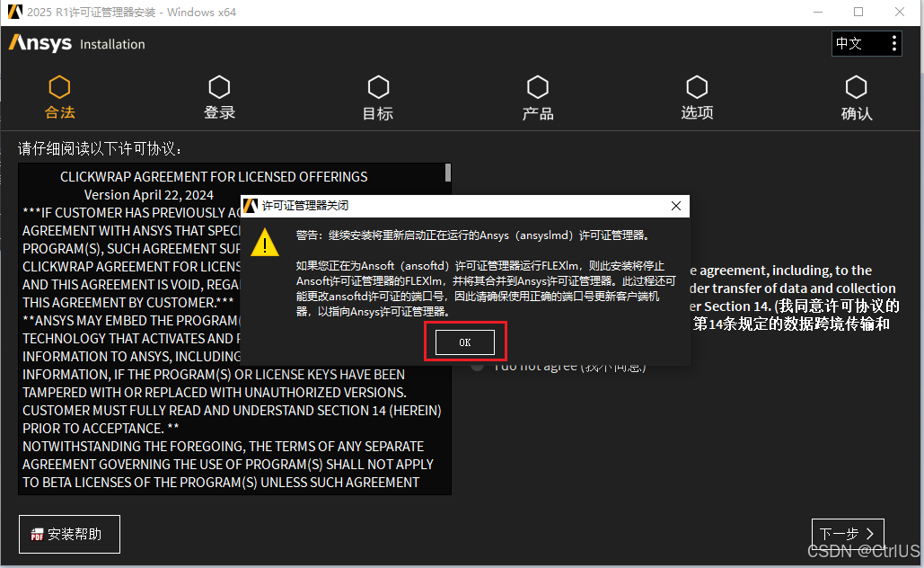Minimize the installer window
This screenshot has width=924, height=568.
coord(818,12)
